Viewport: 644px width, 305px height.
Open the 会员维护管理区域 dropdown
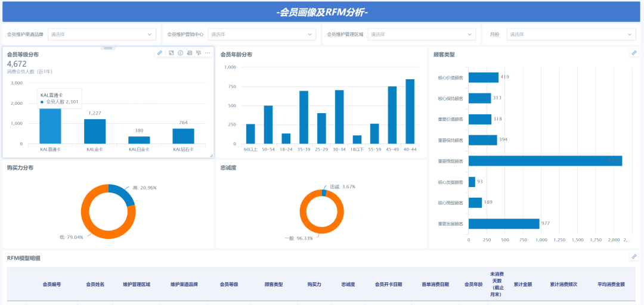[x=422, y=35]
